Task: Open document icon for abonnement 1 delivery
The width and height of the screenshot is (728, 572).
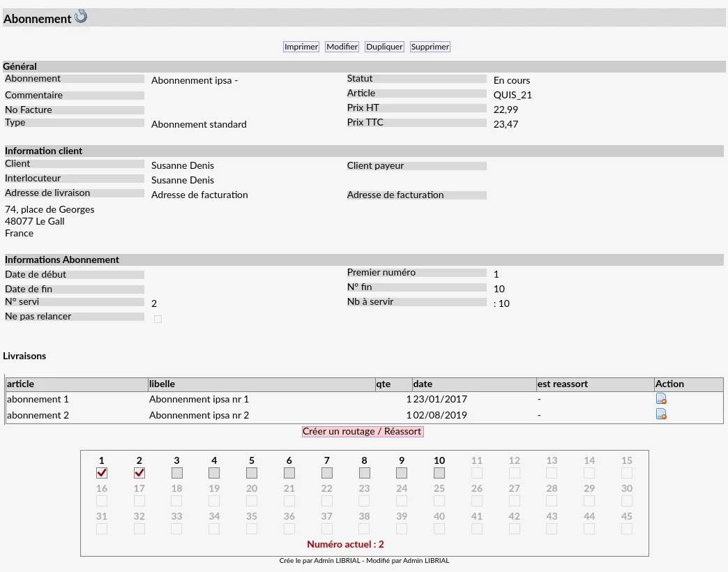Action: [661, 399]
